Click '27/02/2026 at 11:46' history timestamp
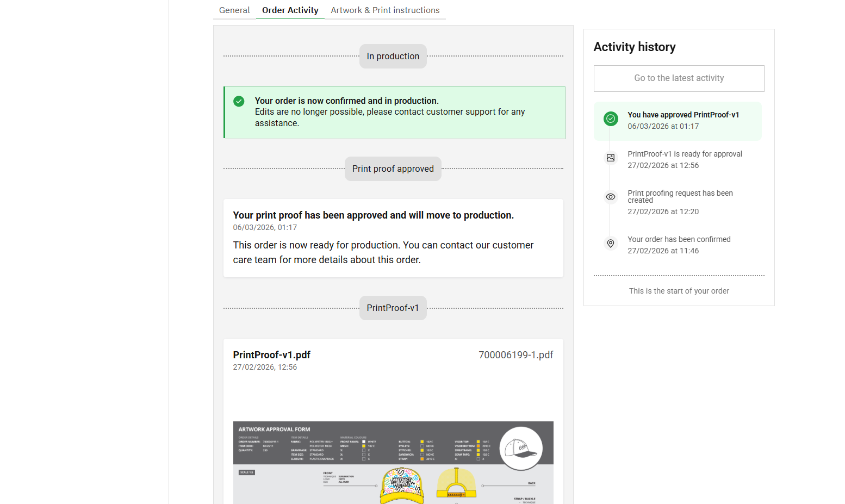 tap(663, 251)
